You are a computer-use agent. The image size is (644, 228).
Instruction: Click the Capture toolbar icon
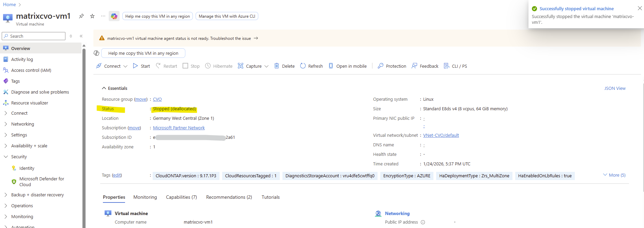click(x=241, y=66)
